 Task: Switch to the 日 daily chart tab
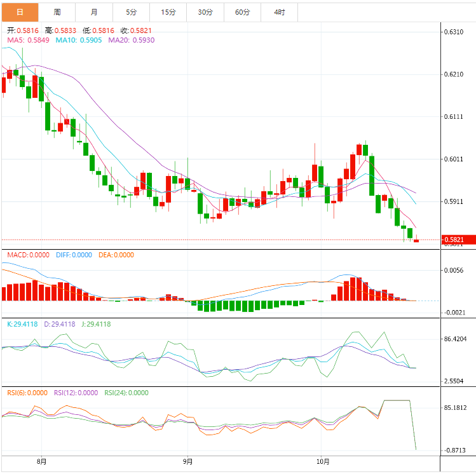coord(20,12)
